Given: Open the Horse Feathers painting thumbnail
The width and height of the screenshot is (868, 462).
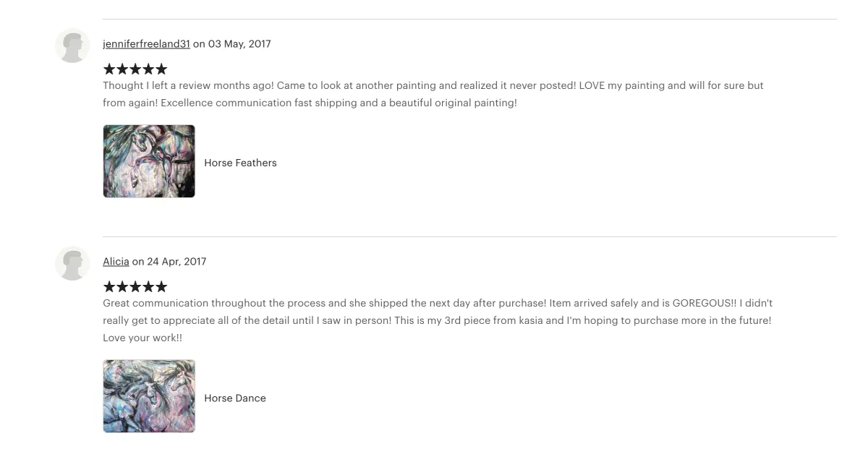Looking at the screenshot, I should [x=149, y=161].
